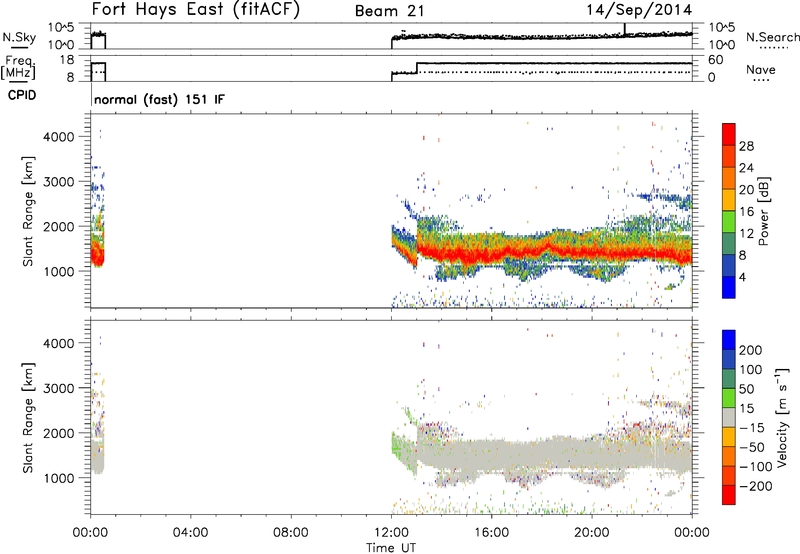The height and width of the screenshot is (554, 800).
Task: Click the 'Freq. [MHz]' axis label
Action: click(x=20, y=68)
